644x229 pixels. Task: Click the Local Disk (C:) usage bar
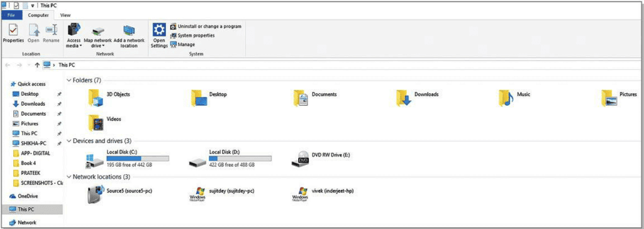138,159
